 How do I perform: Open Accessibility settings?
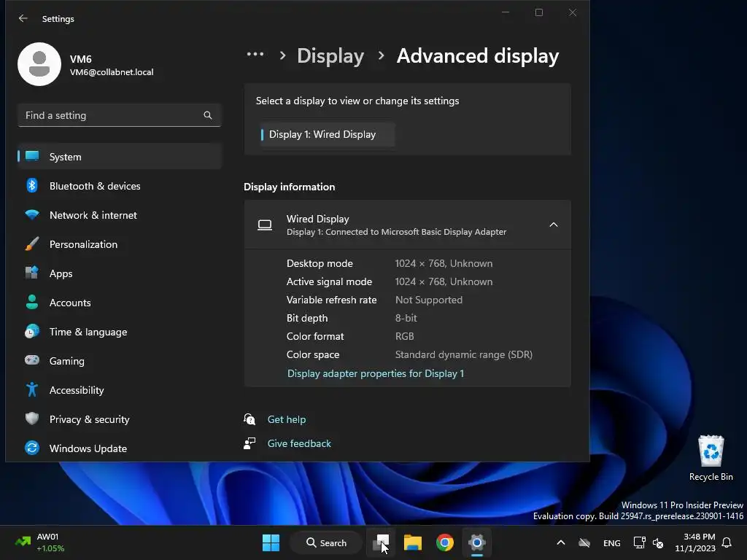tap(119, 390)
